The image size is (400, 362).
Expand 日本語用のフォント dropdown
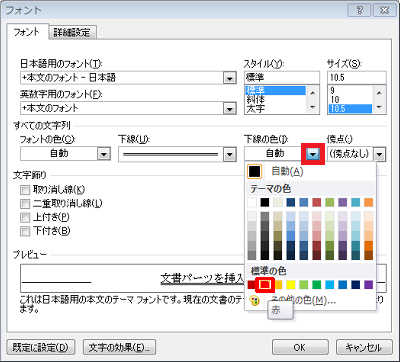[x=229, y=78]
